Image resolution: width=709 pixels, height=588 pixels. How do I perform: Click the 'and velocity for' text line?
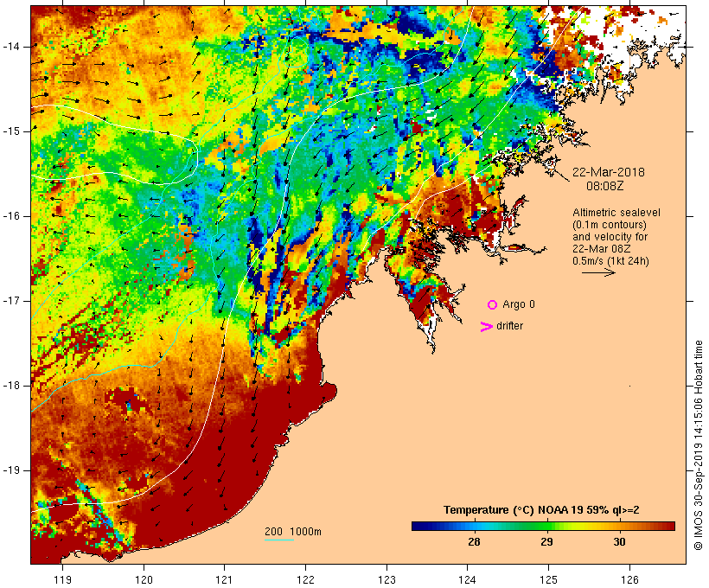(x=610, y=237)
